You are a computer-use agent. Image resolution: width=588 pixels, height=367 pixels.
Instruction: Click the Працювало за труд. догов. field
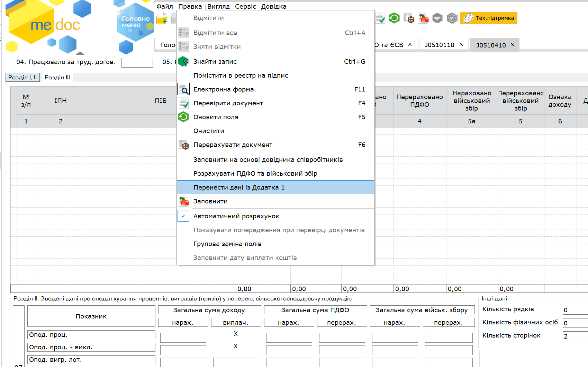[x=137, y=63]
